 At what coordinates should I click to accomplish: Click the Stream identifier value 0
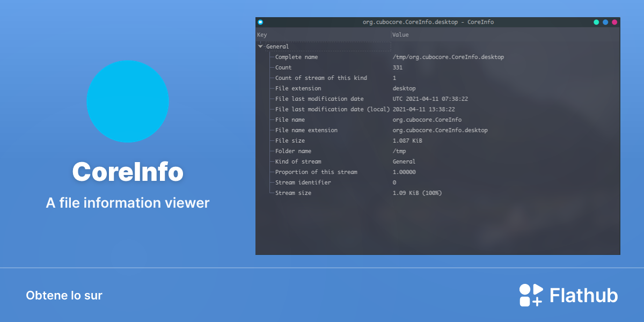(x=394, y=182)
